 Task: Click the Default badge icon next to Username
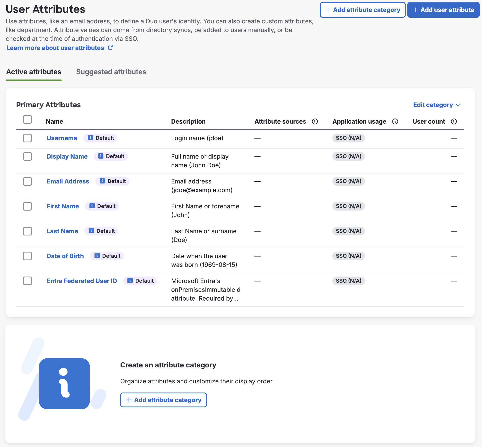[90, 138]
